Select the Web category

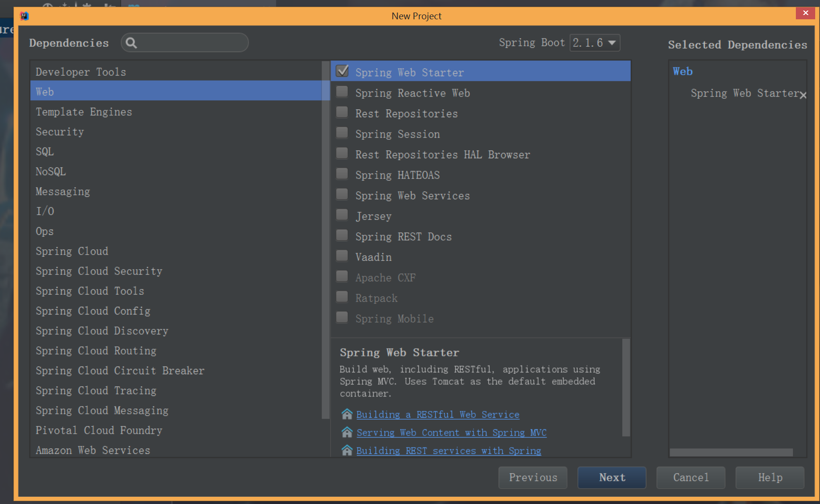pyautogui.click(x=176, y=92)
